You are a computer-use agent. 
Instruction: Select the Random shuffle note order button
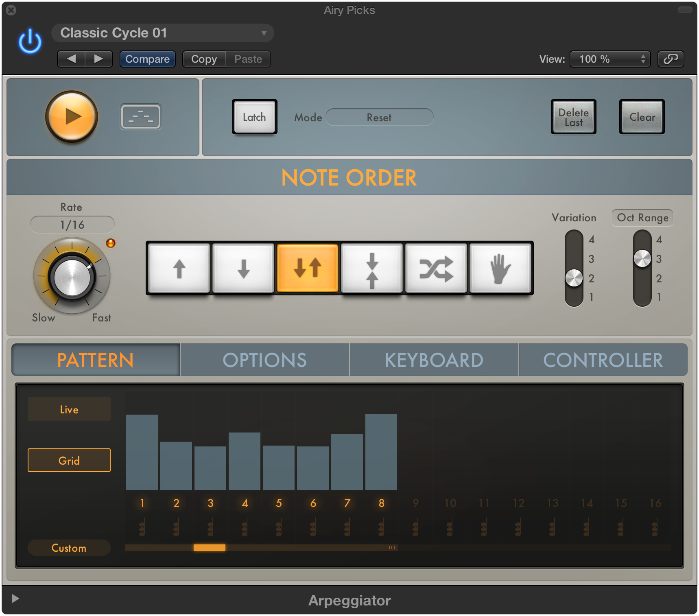pyautogui.click(x=436, y=268)
